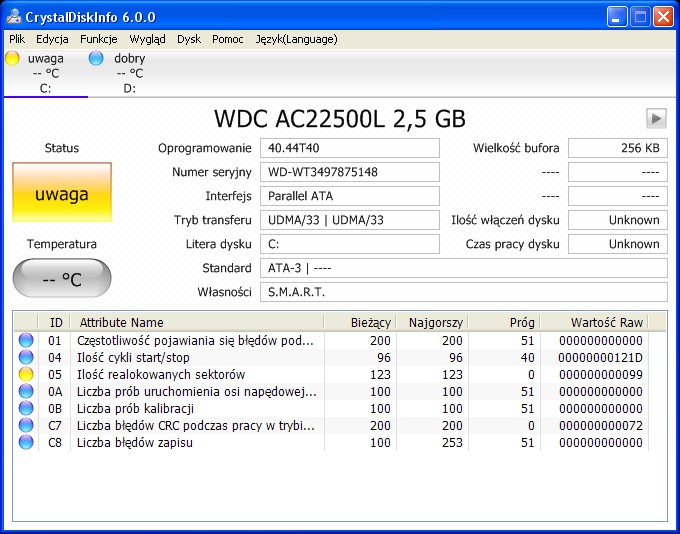Open the Dysk menu
Viewport: 680px width, 534px height.
[189, 39]
